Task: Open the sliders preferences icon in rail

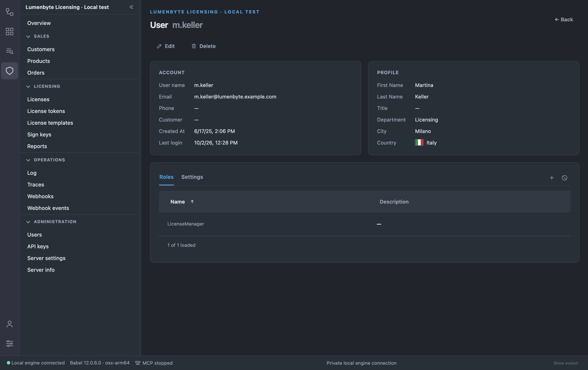Action: pos(10,343)
